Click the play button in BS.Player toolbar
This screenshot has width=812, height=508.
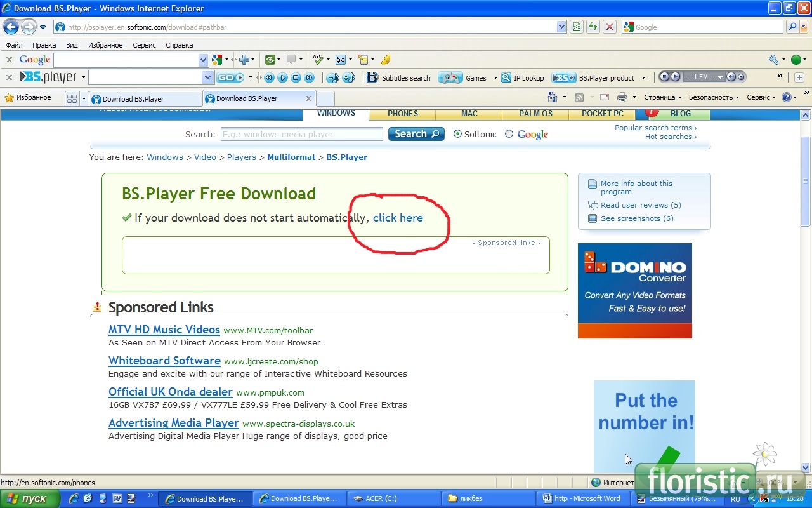pos(283,77)
